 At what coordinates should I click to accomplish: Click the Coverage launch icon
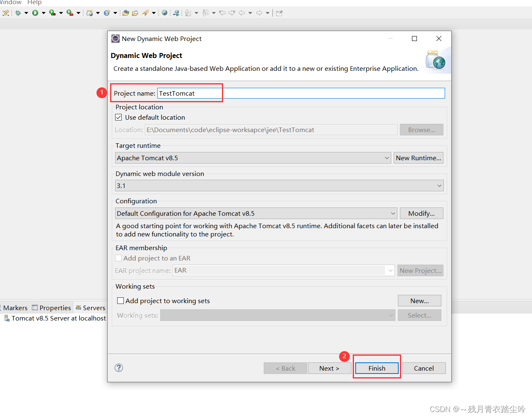(x=52, y=13)
